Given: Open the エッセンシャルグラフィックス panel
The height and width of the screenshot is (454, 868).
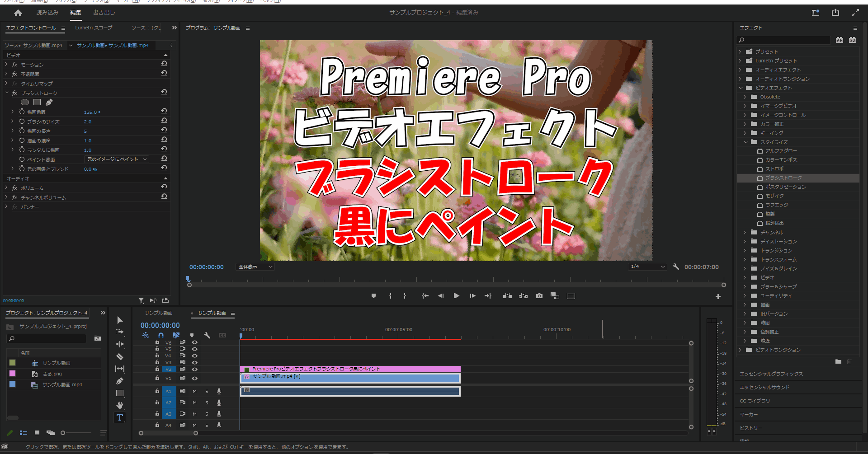Looking at the screenshot, I should (x=771, y=374).
